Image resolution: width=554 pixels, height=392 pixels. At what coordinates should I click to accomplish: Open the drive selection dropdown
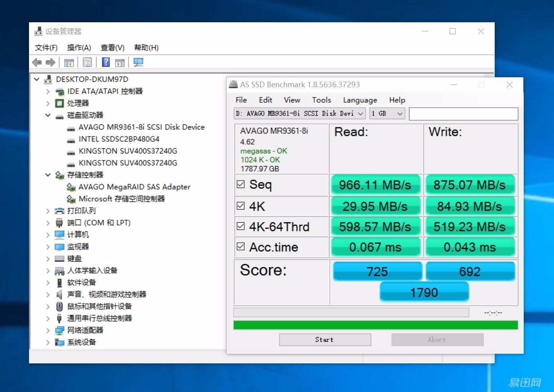(x=300, y=114)
